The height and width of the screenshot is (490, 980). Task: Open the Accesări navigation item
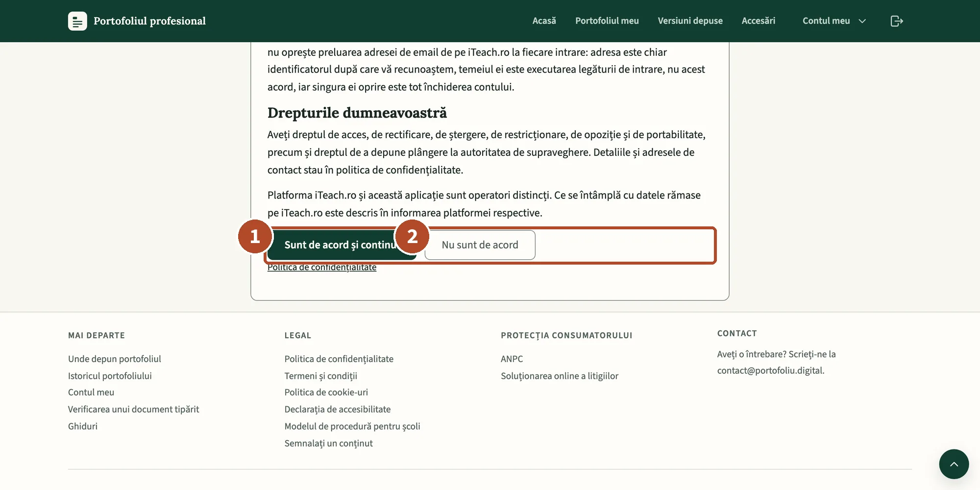point(758,21)
